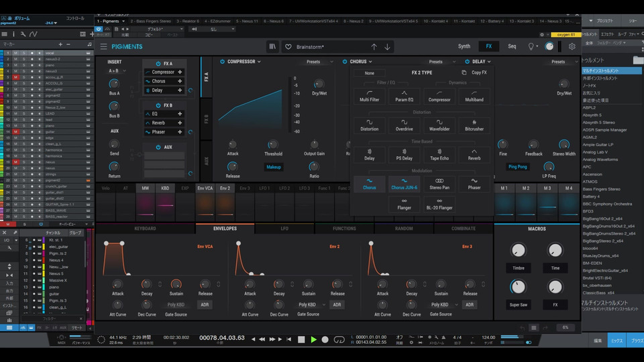
Task: Switch to Seq tab
Action: tap(512, 46)
